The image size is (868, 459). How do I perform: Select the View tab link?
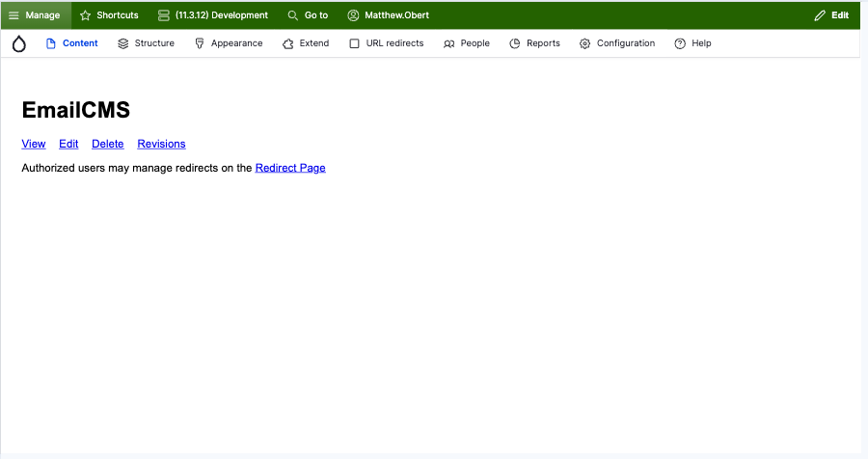click(x=34, y=144)
